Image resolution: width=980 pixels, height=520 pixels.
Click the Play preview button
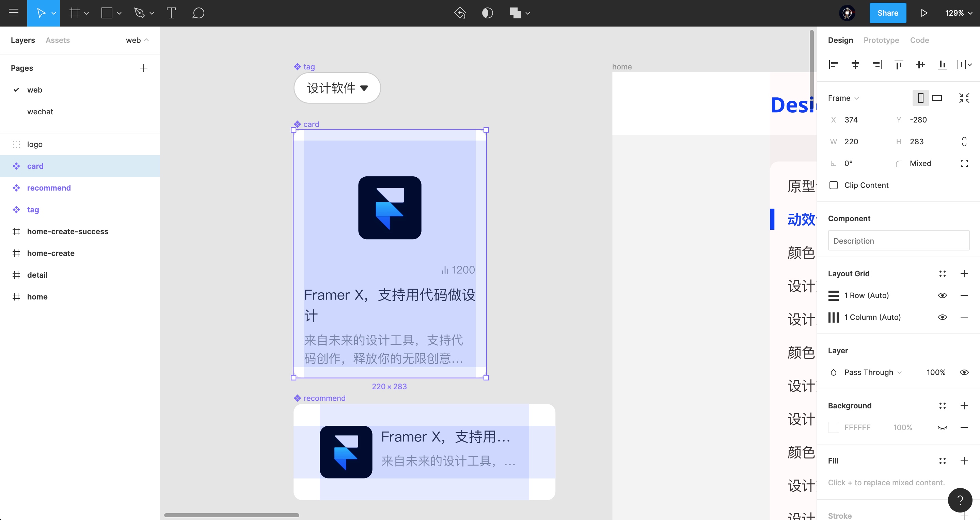tap(923, 13)
